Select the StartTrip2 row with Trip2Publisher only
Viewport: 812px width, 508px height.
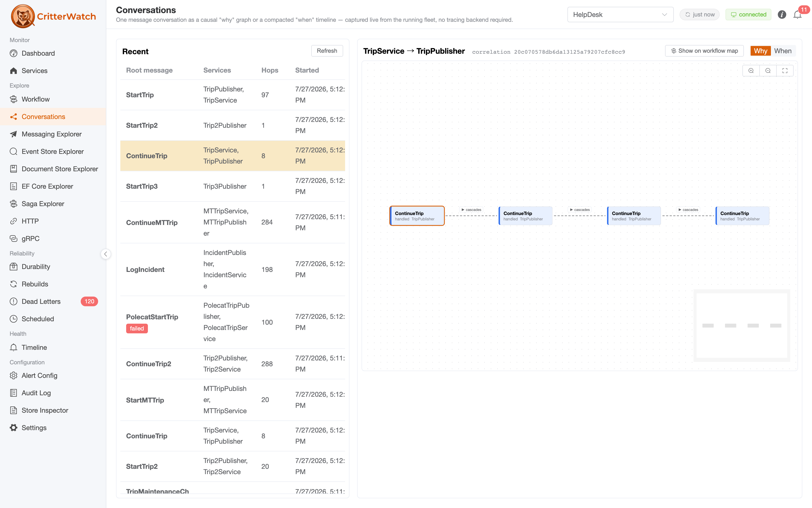coord(232,125)
